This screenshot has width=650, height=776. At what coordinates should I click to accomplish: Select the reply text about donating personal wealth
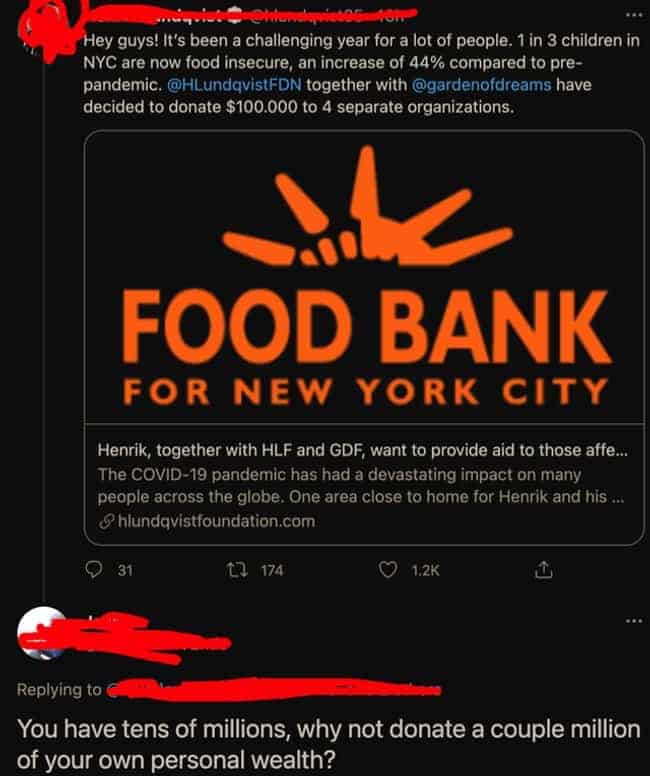click(x=329, y=744)
